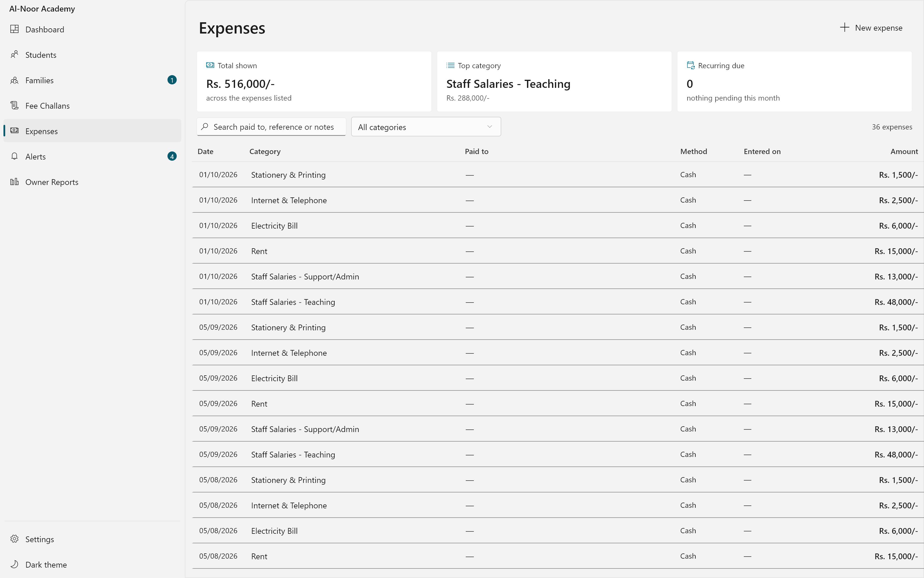Screen dimensions: 924x578
Task: Click the Alerts badge showing 4
Action: pos(172,156)
